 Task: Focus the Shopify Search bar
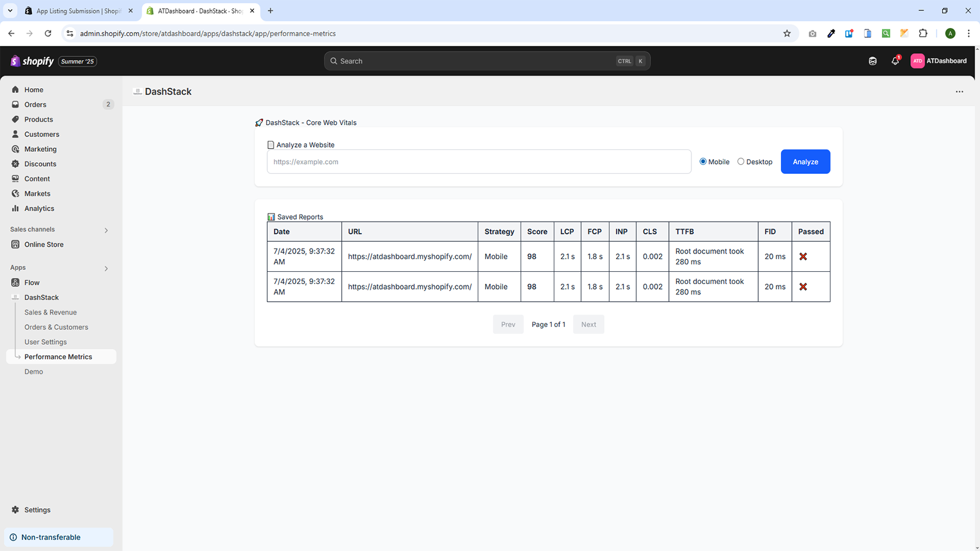pos(487,61)
